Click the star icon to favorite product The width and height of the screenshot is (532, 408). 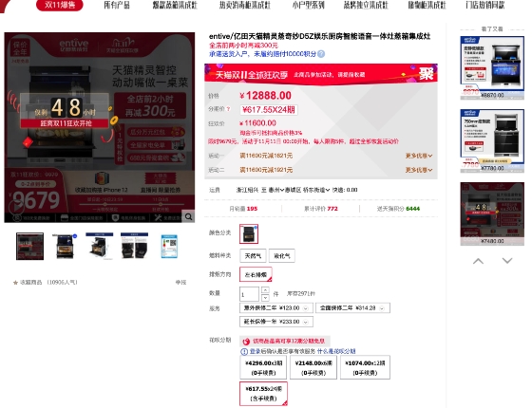pyautogui.click(x=15, y=283)
